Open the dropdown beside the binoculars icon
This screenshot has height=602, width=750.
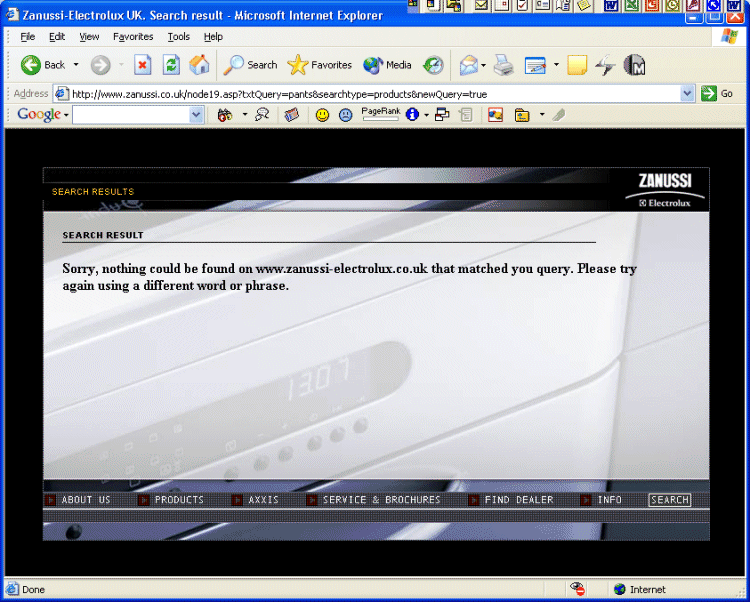[x=245, y=114]
